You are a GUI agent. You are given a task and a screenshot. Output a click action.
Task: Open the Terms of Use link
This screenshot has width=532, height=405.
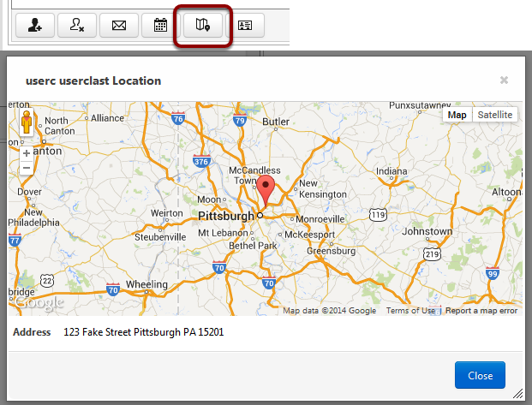[410, 310]
